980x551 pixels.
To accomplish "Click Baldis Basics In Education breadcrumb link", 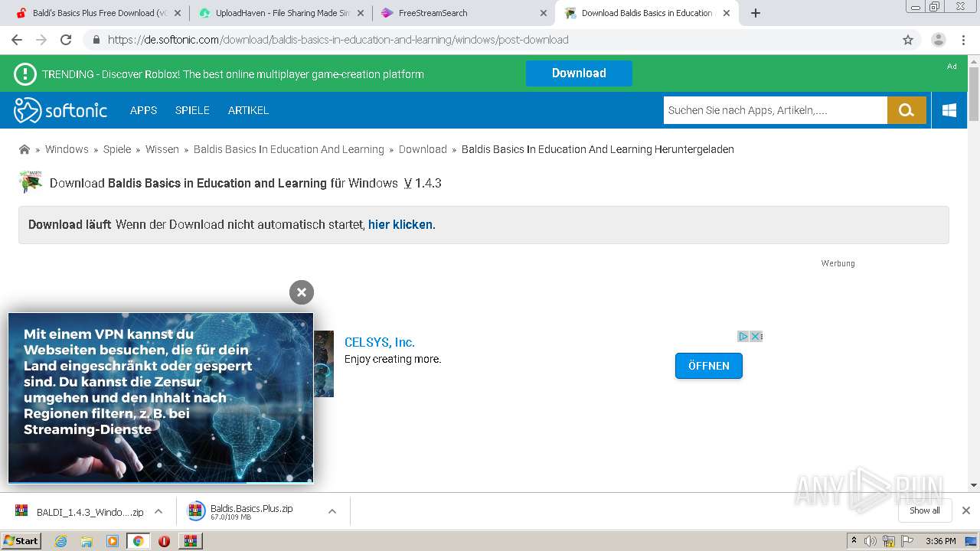I will pyautogui.click(x=289, y=149).
